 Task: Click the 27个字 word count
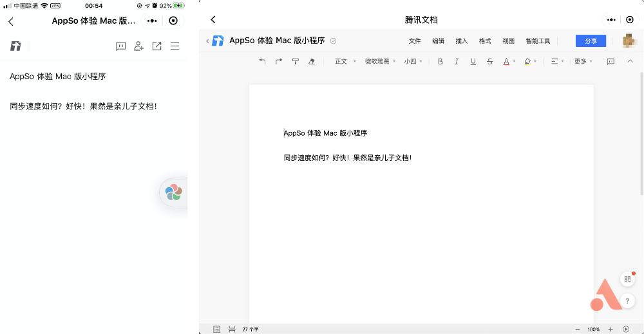pyautogui.click(x=250, y=329)
